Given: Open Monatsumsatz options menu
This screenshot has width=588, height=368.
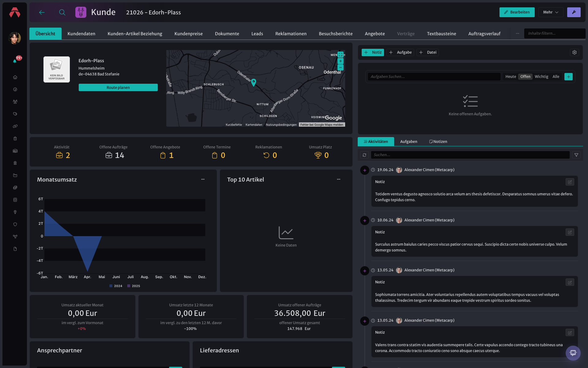Looking at the screenshot, I should pyautogui.click(x=203, y=179).
